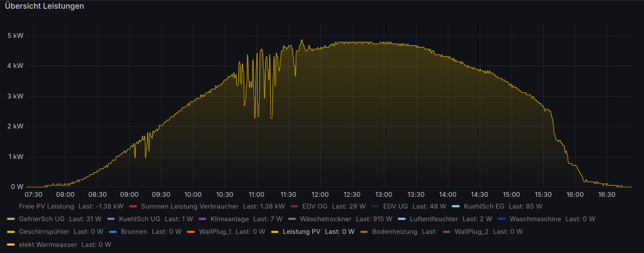The width and height of the screenshot is (644, 253).
Task: Toggle WallPlug_2 series label in legend
Action: point(471,232)
